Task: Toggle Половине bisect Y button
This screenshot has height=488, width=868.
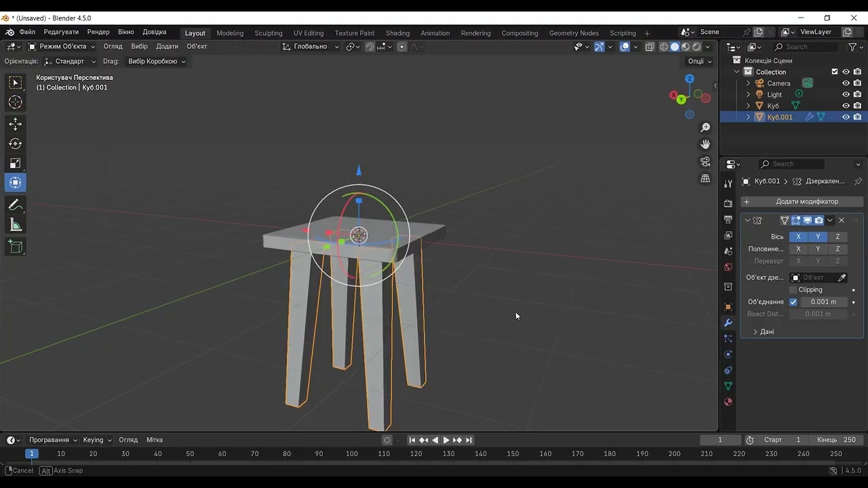Action: [818, 249]
